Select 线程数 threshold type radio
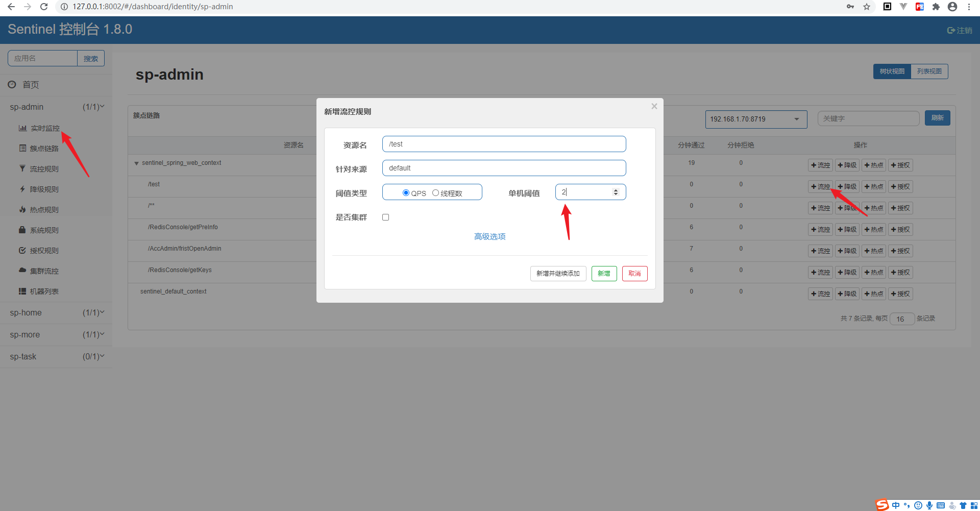The height and width of the screenshot is (511, 980). coord(435,192)
